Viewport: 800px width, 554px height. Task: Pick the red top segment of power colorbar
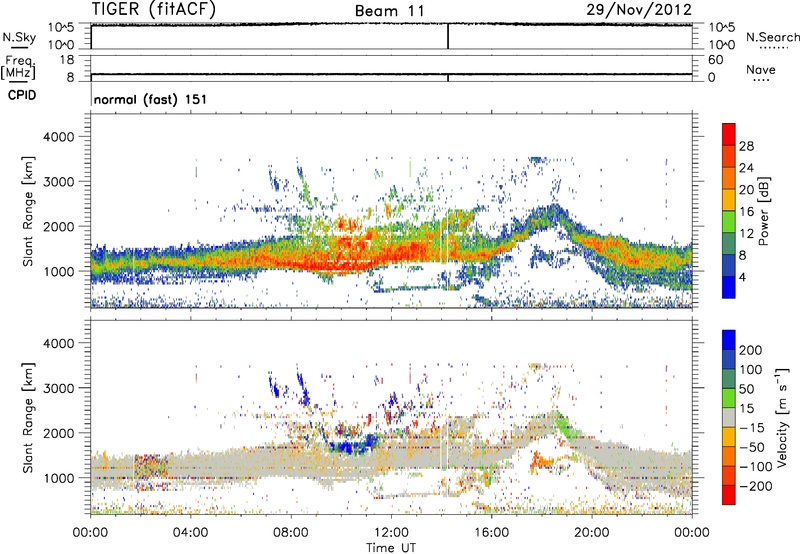click(x=729, y=134)
